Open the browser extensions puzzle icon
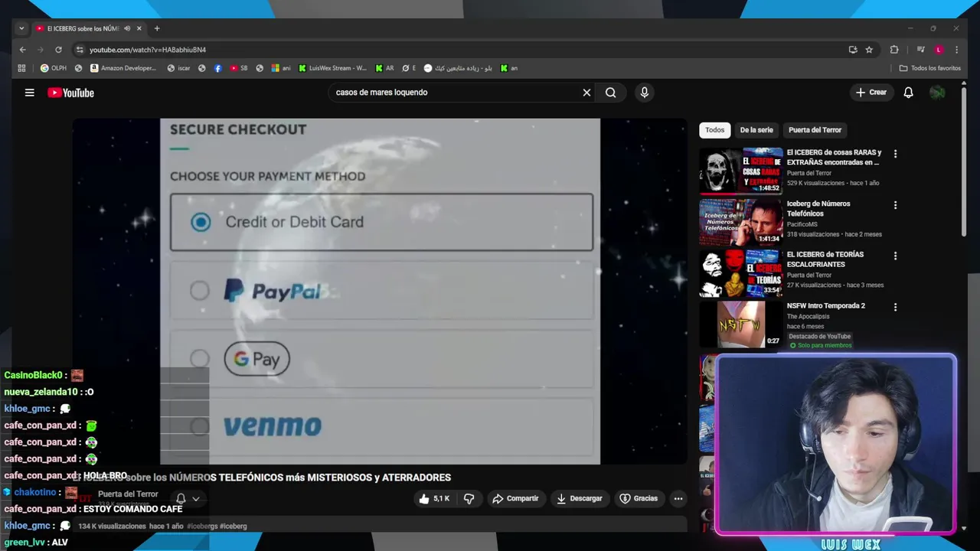Viewport: 980px width, 551px height. 893,50
